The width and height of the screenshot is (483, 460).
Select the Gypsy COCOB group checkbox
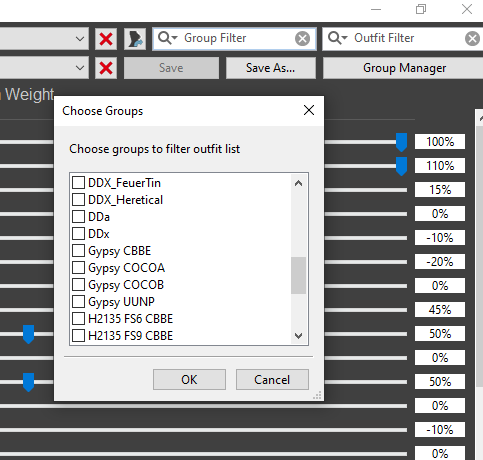tap(78, 285)
